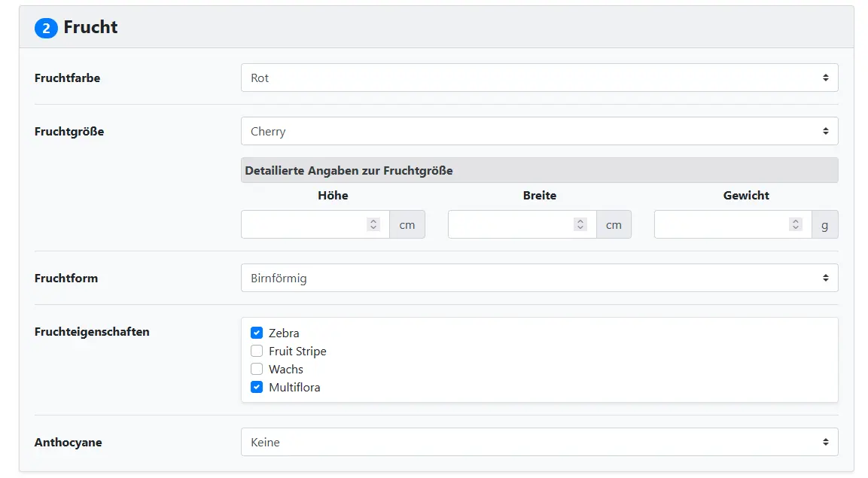Enable the Fruit Stripe checkbox

(257, 351)
